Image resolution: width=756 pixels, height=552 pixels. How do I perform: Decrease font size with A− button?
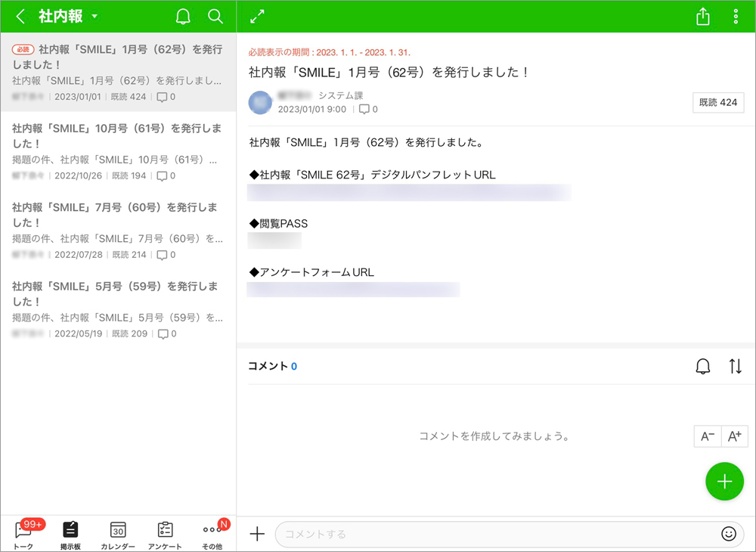pos(708,436)
